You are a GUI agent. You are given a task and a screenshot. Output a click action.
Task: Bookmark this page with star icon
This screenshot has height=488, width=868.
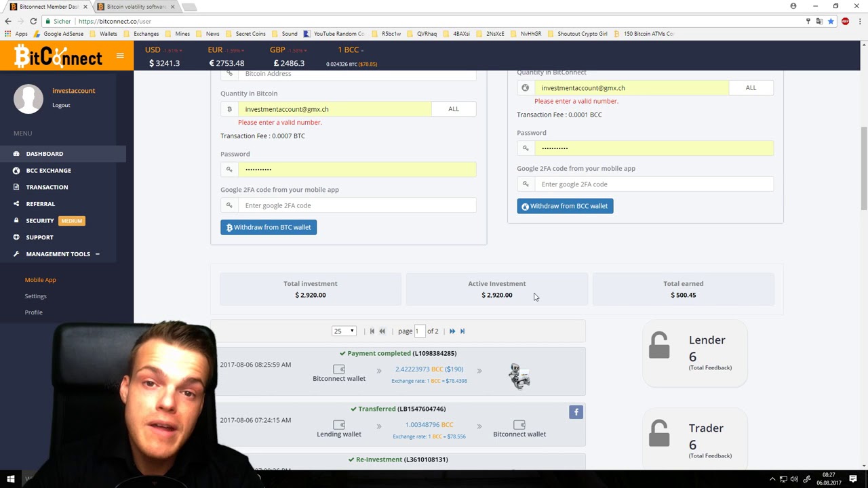[x=831, y=21]
